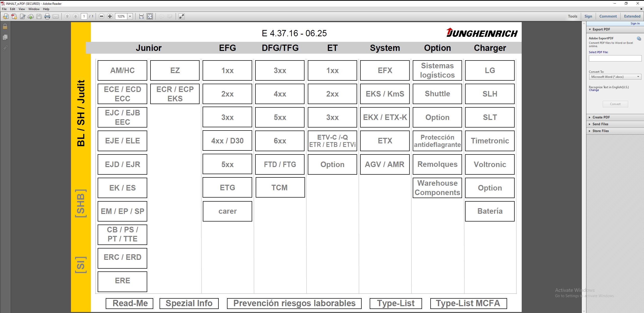
Task: Click the Select PDF File input field
Action: pos(615,58)
